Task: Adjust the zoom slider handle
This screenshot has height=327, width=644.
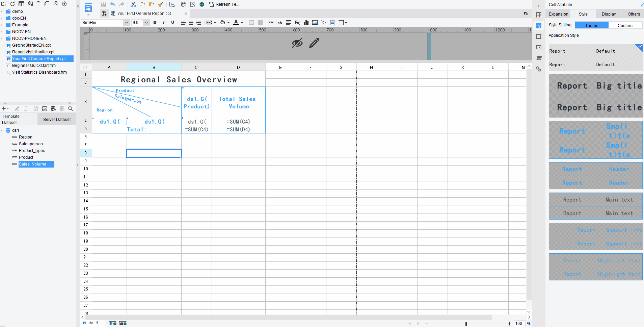Action: click(466, 324)
